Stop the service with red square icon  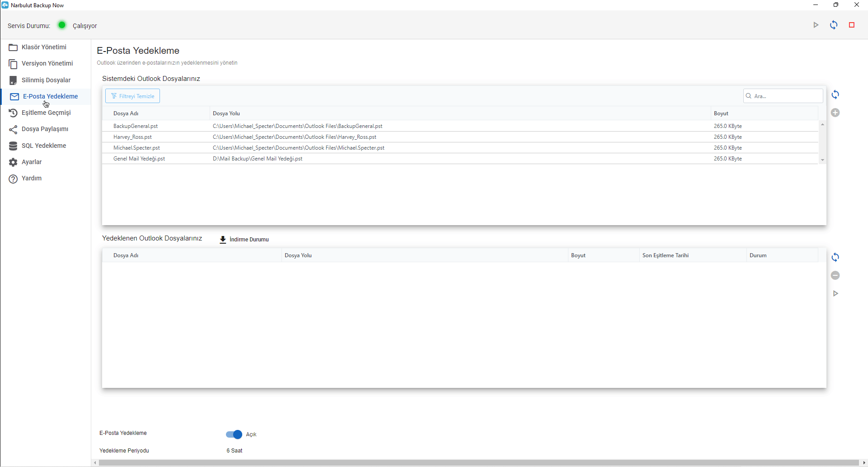pyautogui.click(x=852, y=25)
